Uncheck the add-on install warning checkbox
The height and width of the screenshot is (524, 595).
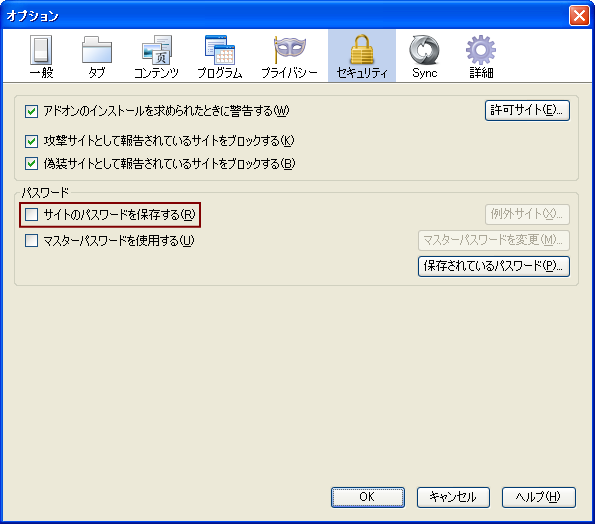(31, 112)
